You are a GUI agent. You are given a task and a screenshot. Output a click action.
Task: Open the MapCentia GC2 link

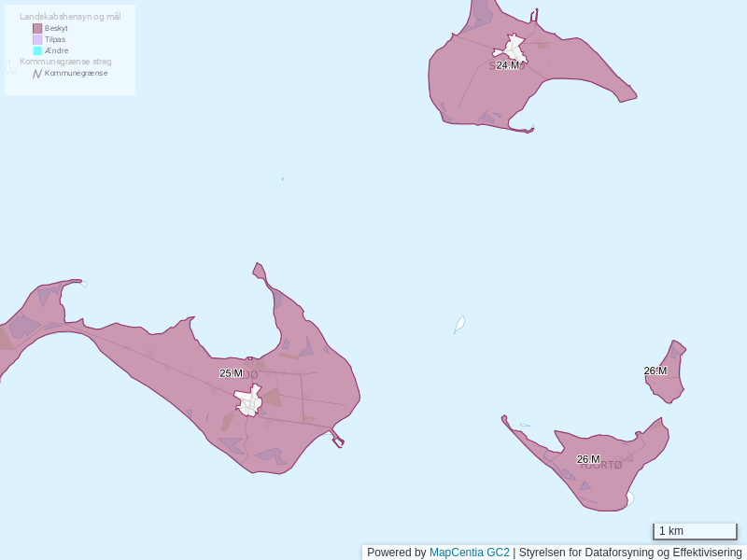(469, 553)
